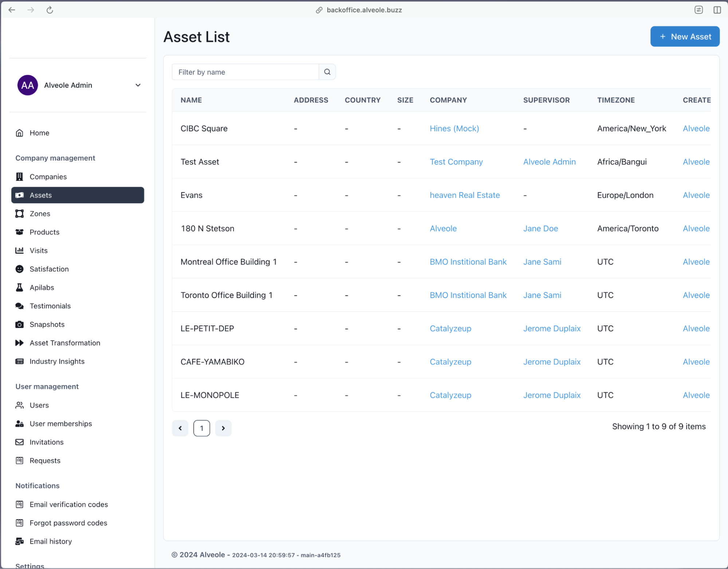
Task: Open the heaven Real Estate company link
Action: click(x=464, y=195)
